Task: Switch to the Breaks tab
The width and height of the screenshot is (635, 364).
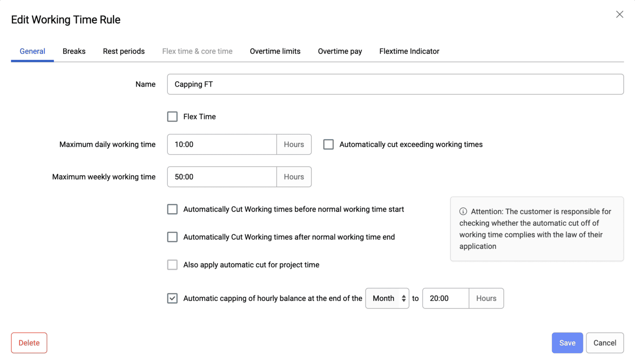Action: tap(74, 51)
